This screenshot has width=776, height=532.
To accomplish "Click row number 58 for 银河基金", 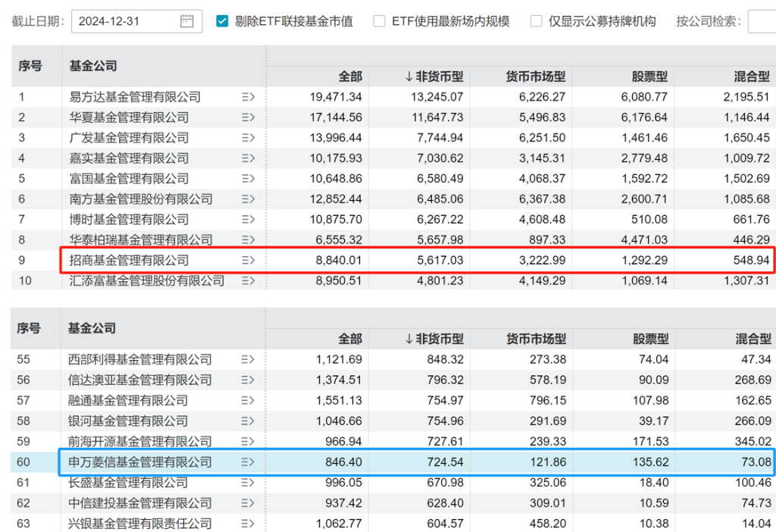I will [x=23, y=421].
